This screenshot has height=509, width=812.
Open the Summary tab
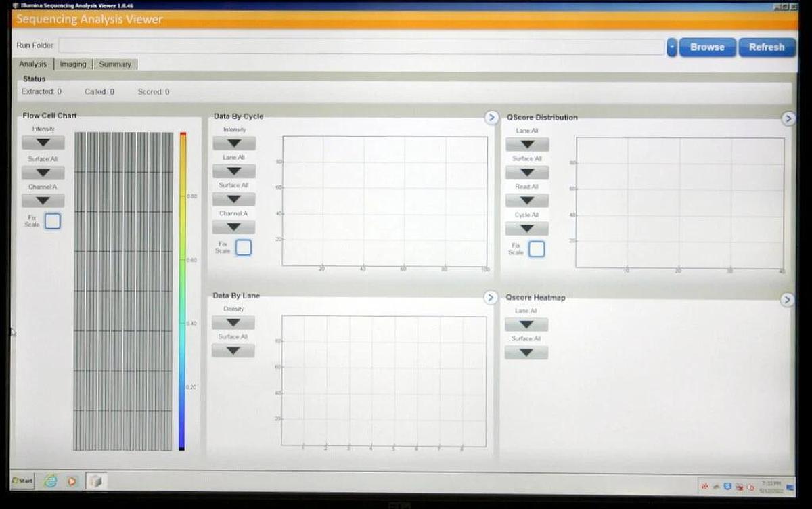point(114,64)
